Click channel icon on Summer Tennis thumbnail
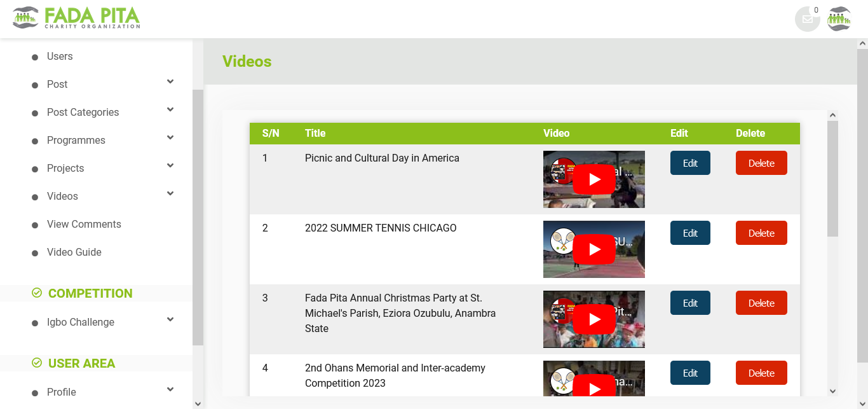 (562, 241)
